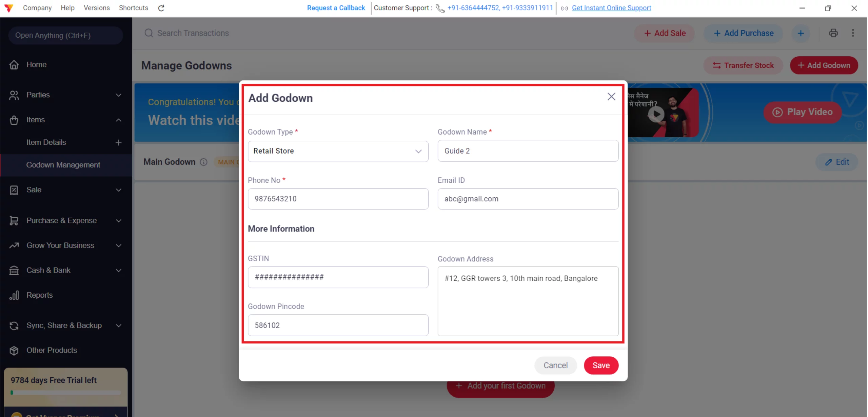
Task: Click the three-dot more options icon
Action: [x=853, y=33]
